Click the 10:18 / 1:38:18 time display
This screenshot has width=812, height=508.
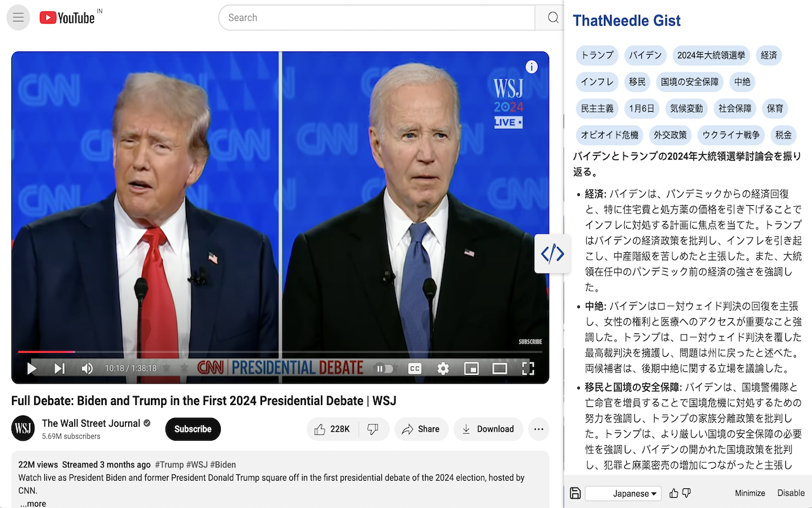(x=131, y=368)
